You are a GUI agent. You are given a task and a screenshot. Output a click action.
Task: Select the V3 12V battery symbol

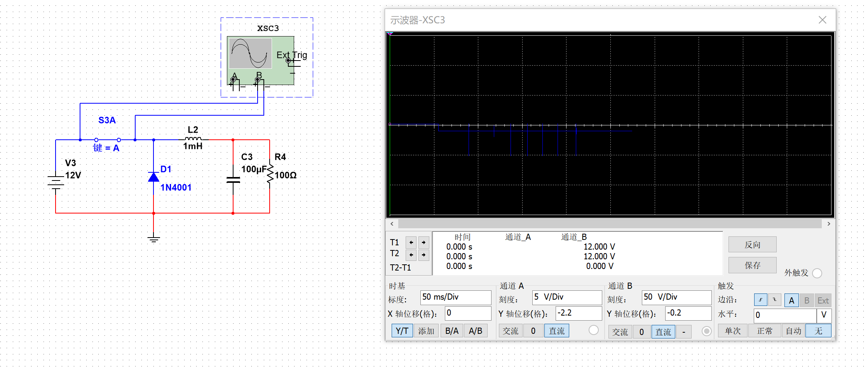(56, 182)
